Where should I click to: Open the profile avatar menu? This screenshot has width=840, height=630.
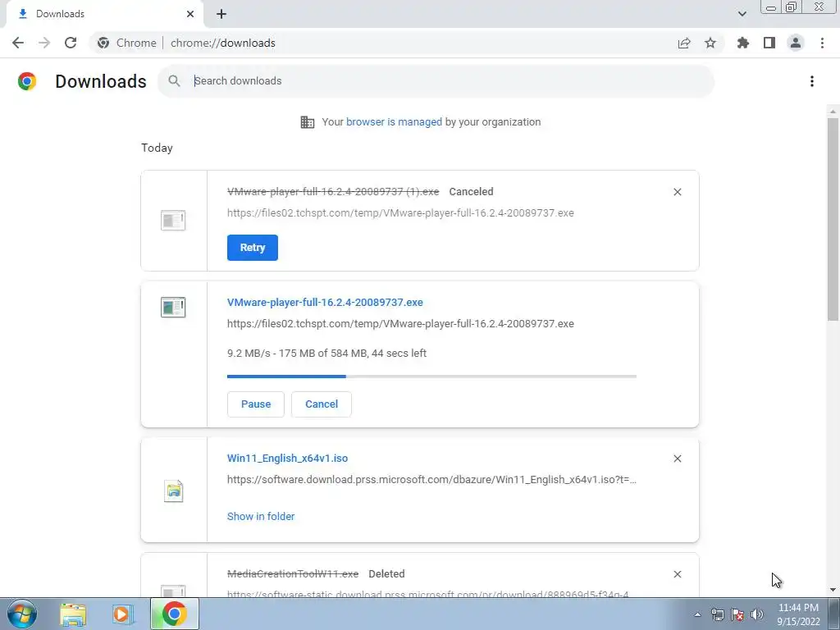coord(796,43)
